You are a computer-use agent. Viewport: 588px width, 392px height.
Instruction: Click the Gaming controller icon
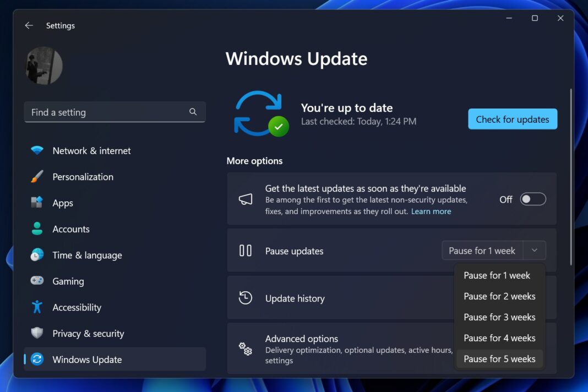coord(37,281)
